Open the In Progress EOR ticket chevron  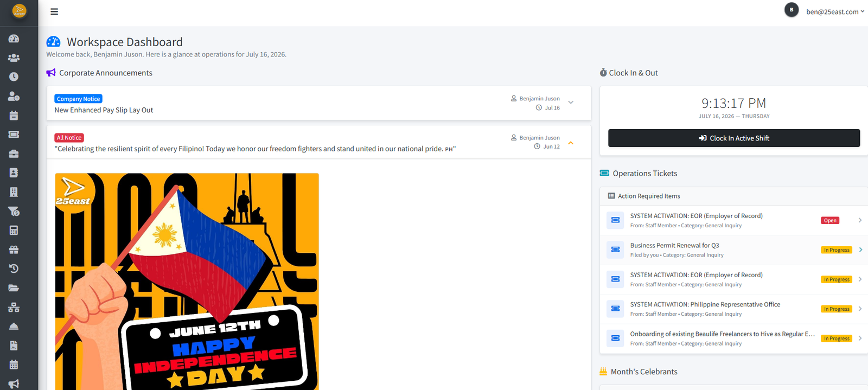860,279
